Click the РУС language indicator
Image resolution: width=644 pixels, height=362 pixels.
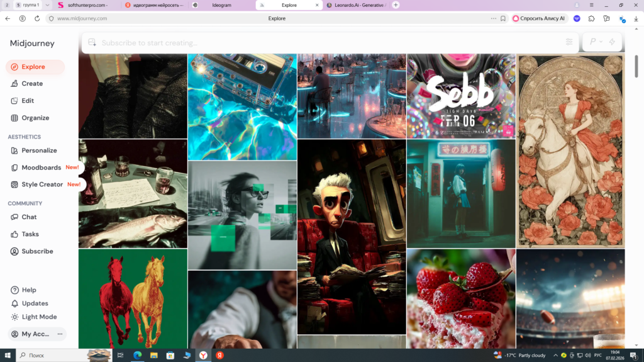click(597, 356)
